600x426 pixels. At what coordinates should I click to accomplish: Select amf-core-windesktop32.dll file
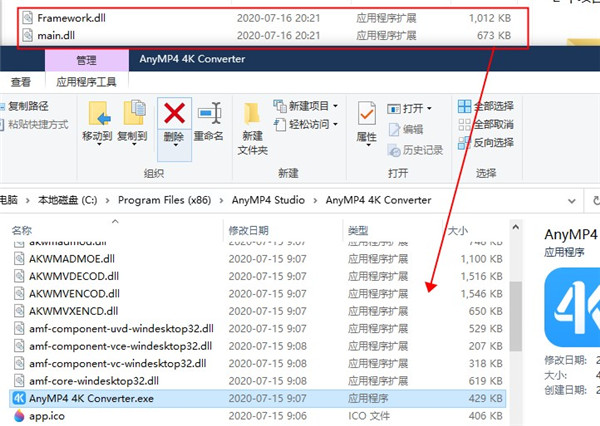coord(257,381)
